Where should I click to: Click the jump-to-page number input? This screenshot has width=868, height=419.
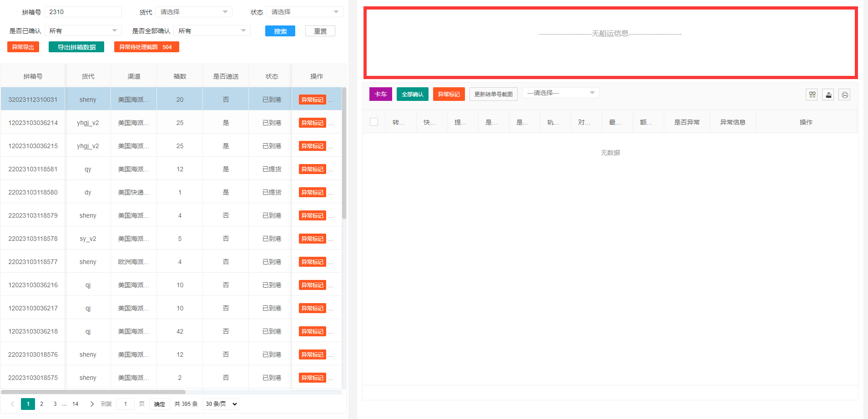126,404
